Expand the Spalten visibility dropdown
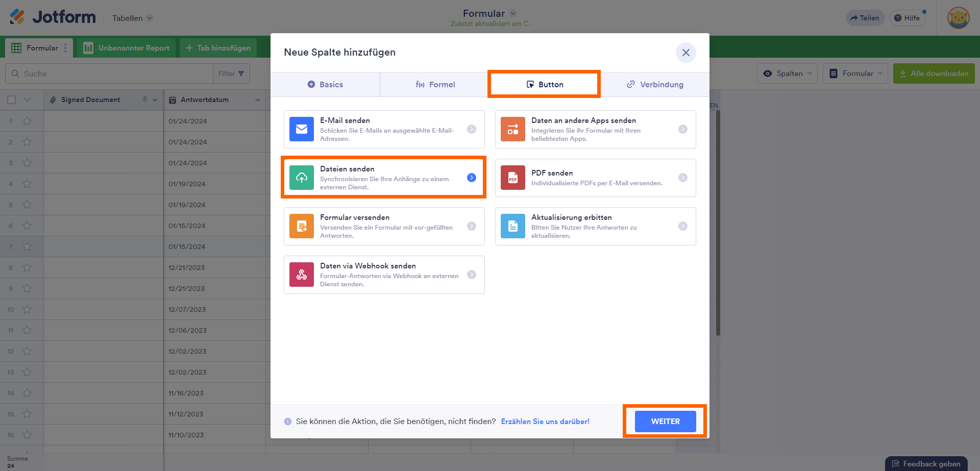Viewport: 980px width, 471px height. [787, 73]
